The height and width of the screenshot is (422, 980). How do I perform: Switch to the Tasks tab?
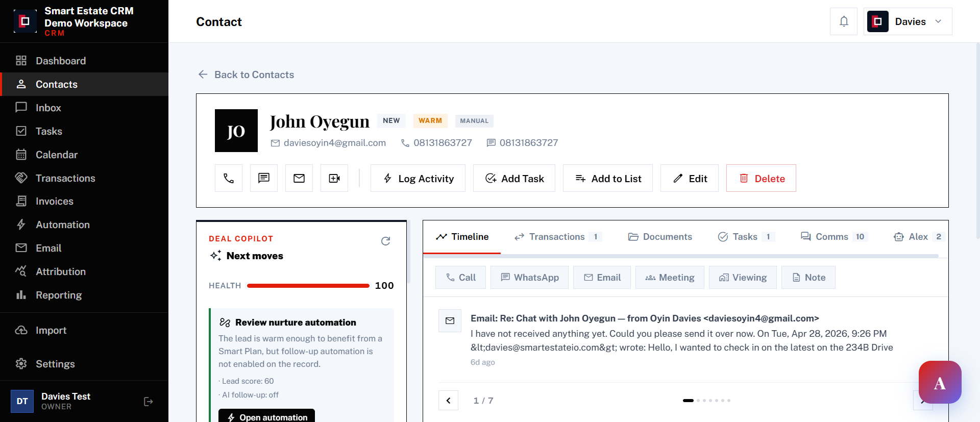tap(746, 237)
